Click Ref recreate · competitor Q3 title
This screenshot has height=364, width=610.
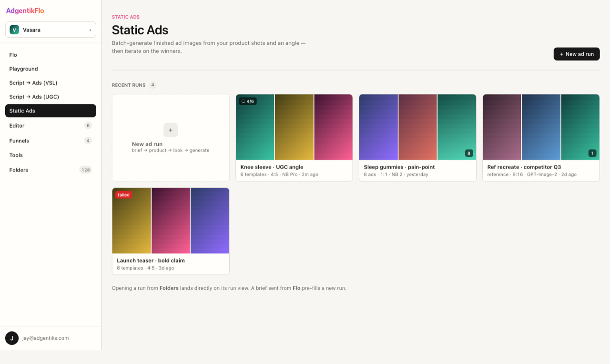tap(524, 167)
